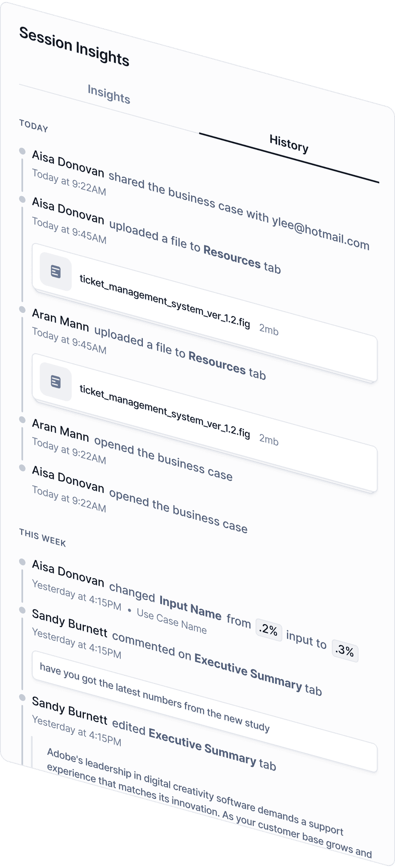Click Yesterday at 4:15PM under Sandy Burnett commented
Image resolution: width=395 pixels, height=868 pixels.
77,644
